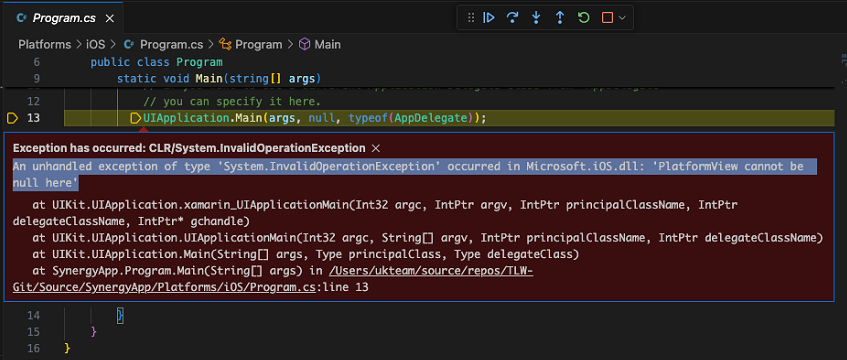Open dropdown arrow next to Stop button

click(622, 18)
